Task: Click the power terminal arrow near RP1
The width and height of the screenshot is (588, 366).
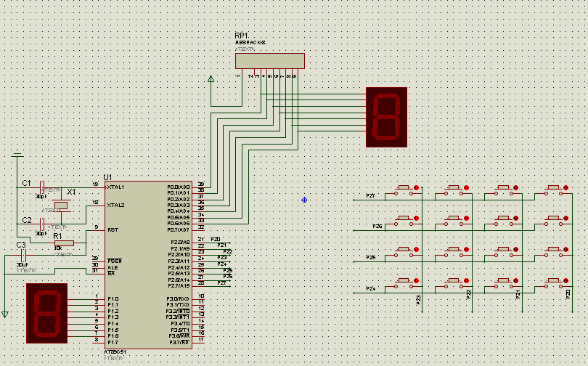Action: tap(211, 78)
